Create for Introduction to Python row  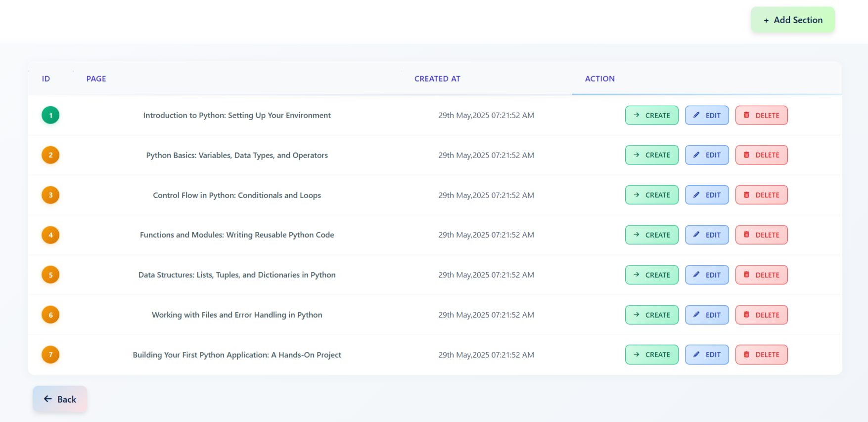(x=651, y=115)
